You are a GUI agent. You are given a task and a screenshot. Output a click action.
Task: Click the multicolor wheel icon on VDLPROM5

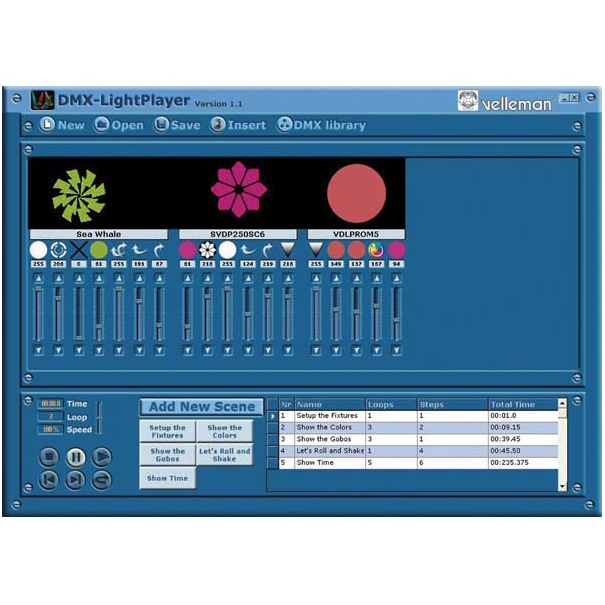376,249
